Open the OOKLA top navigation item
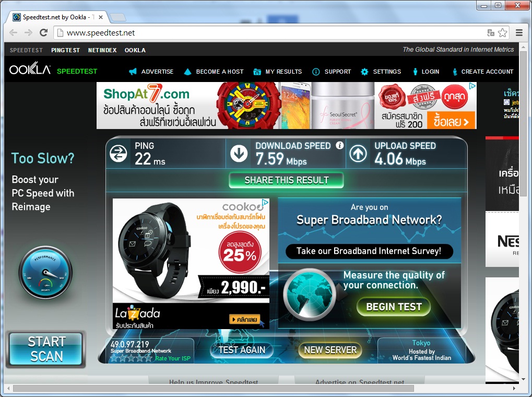 (x=135, y=50)
